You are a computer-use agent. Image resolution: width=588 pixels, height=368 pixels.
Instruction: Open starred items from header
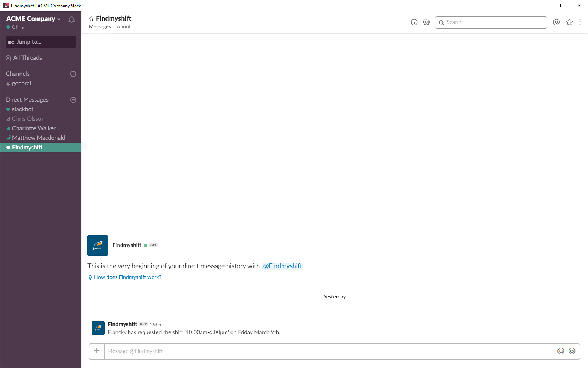(569, 22)
